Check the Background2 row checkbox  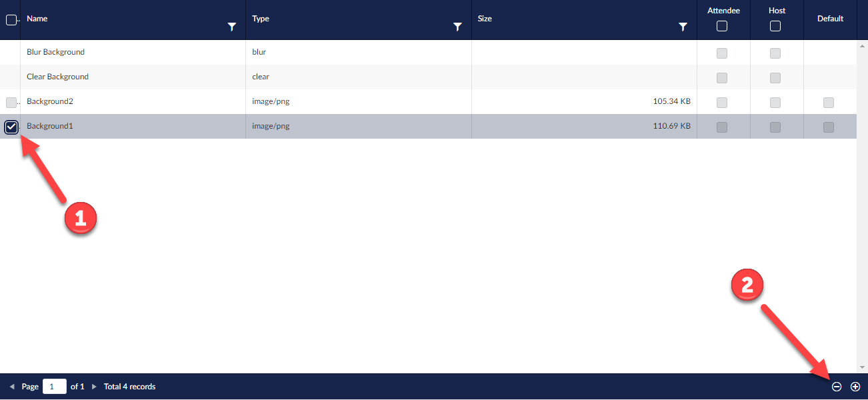(11, 103)
